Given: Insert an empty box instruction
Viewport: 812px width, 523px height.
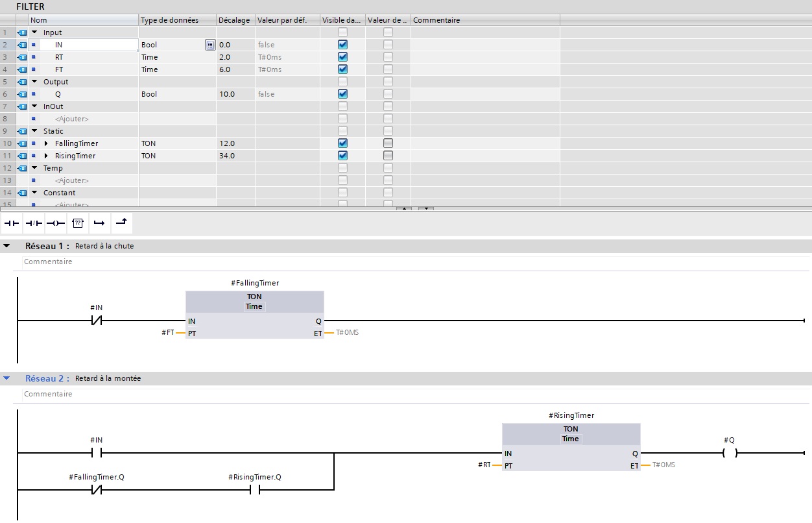Looking at the screenshot, I should click(77, 223).
